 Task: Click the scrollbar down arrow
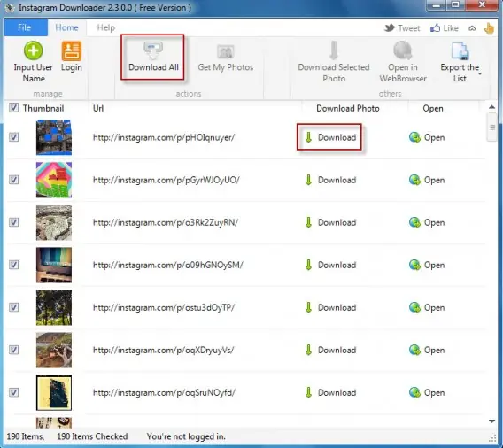coord(491,421)
